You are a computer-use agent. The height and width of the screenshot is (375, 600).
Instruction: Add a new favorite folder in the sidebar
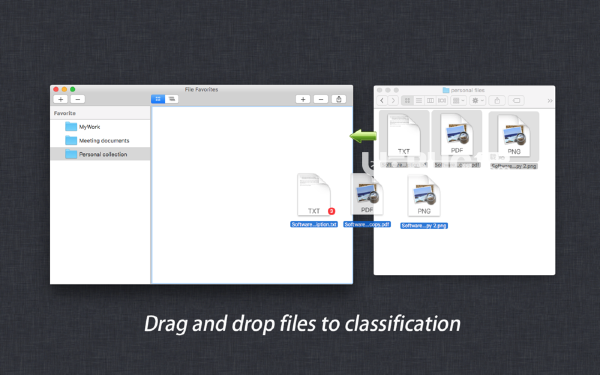[x=60, y=99]
